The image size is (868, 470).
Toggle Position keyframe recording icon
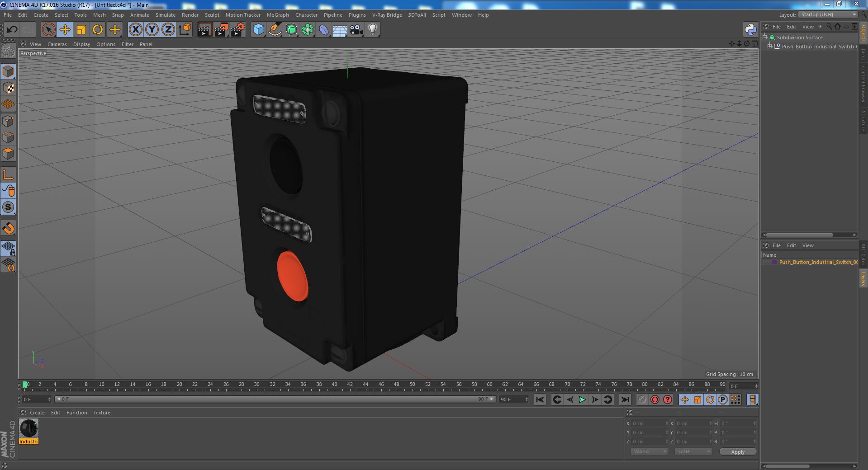tap(684, 399)
